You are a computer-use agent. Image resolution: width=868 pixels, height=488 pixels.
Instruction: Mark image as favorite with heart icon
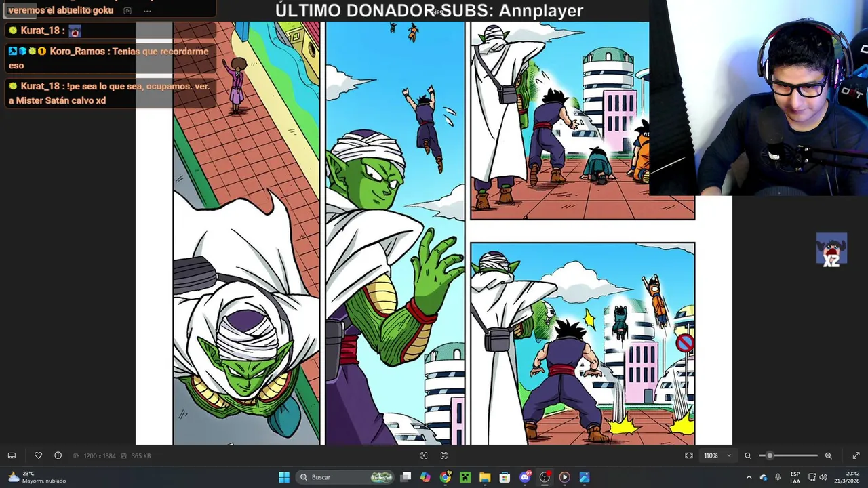(x=38, y=455)
